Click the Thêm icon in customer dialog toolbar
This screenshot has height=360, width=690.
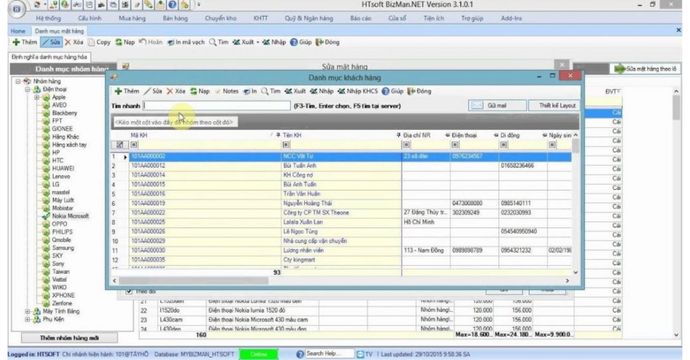118,91
